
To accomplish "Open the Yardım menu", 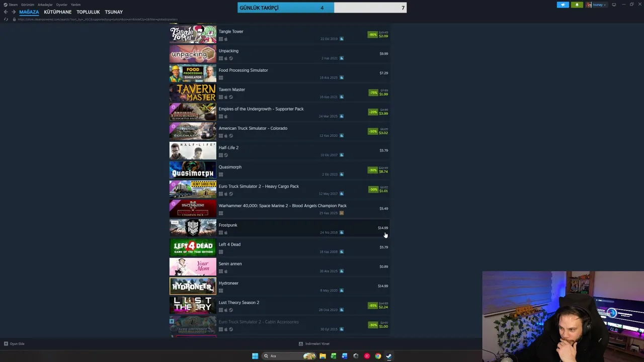I will [x=75, y=5].
